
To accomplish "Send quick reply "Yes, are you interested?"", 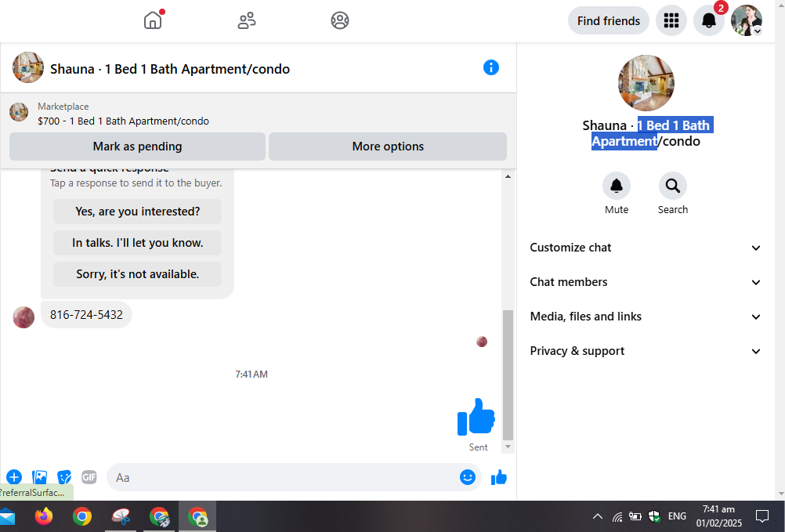I will (137, 212).
